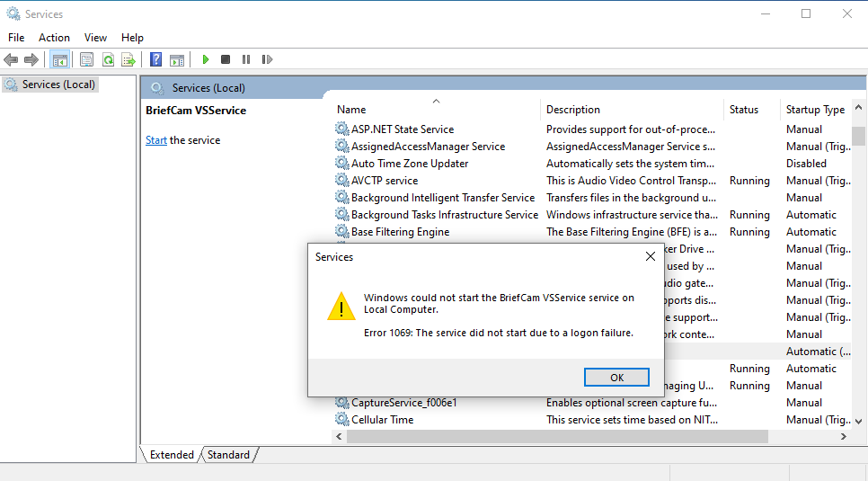Click the Services window title gear icon
This screenshot has width=868, height=481.
(13, 13)
